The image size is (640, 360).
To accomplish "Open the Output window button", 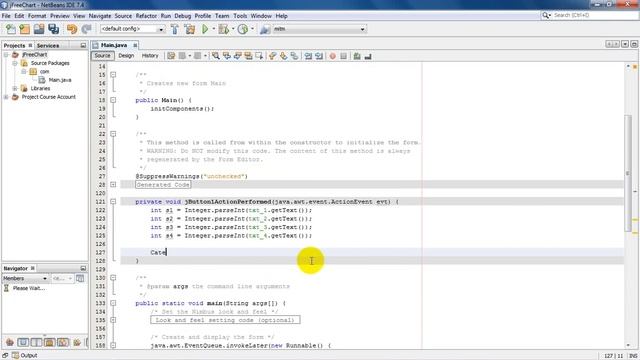I will [24, 356].
